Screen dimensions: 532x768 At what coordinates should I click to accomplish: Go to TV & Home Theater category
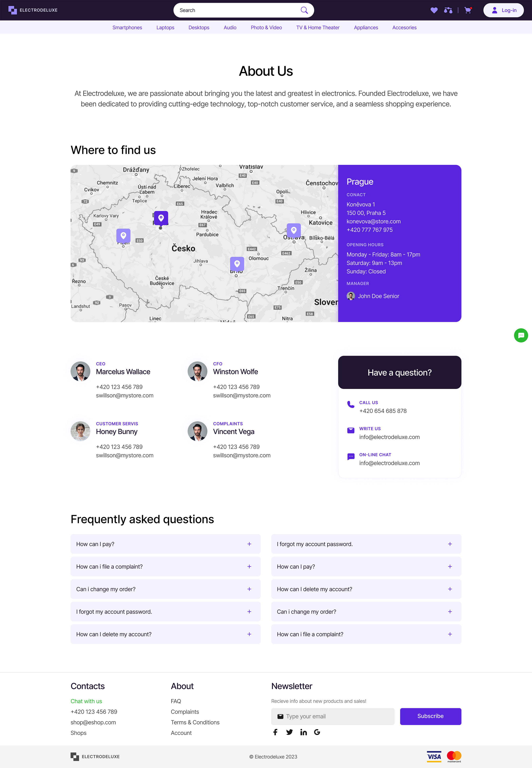pos(318,28)
